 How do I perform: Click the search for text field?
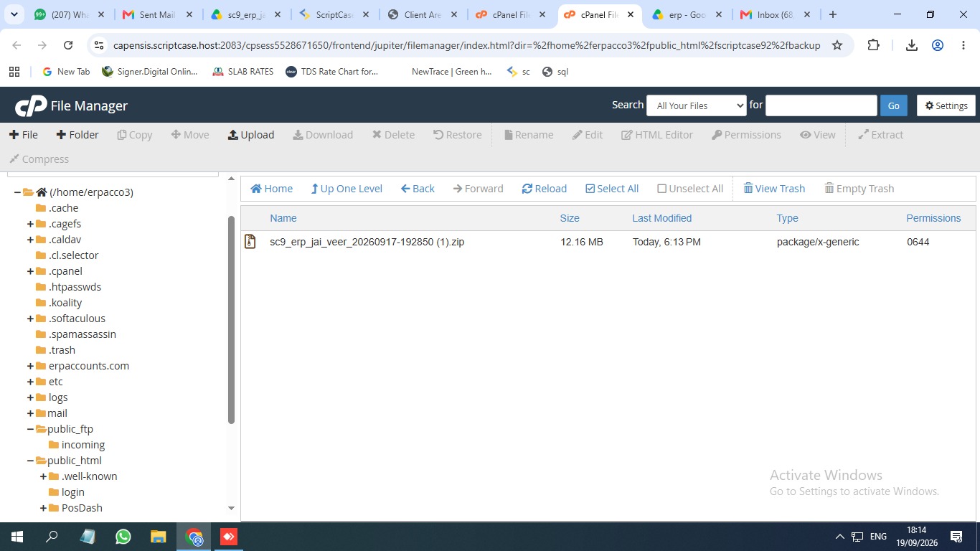click(821, 105)
